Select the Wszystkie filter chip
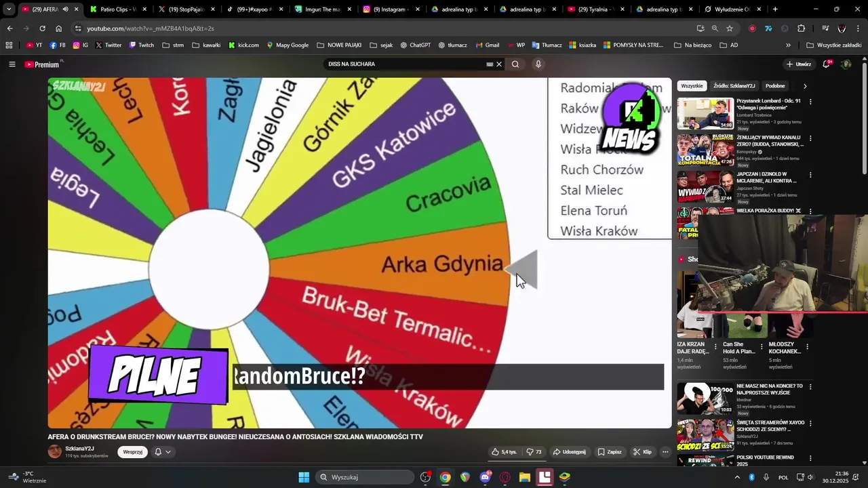 point(692,86)
